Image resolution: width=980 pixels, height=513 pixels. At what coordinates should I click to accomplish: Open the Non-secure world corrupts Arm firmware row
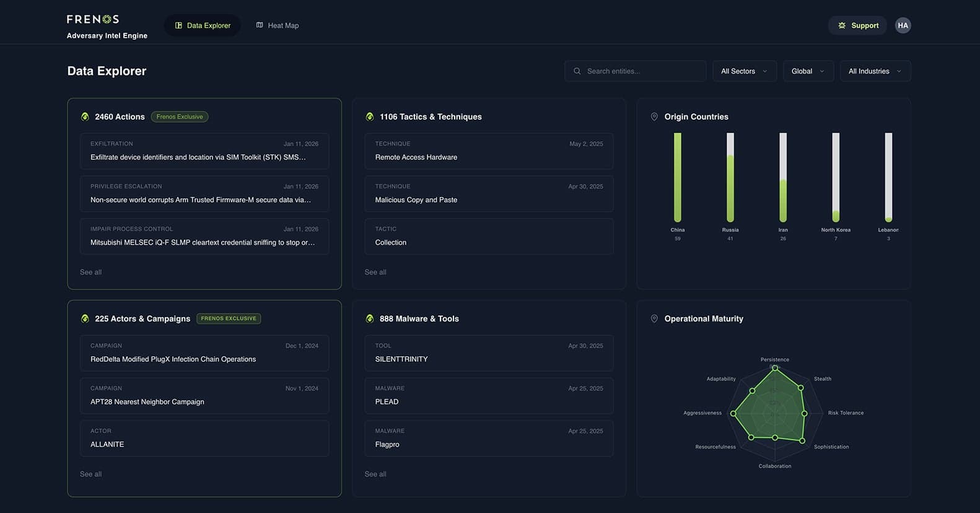(204, 194)
